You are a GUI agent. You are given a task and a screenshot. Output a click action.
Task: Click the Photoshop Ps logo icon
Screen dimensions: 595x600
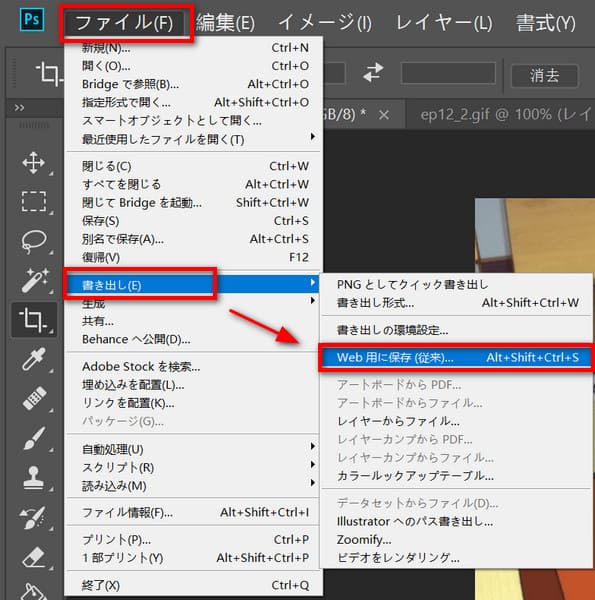[x=32, y=20]
